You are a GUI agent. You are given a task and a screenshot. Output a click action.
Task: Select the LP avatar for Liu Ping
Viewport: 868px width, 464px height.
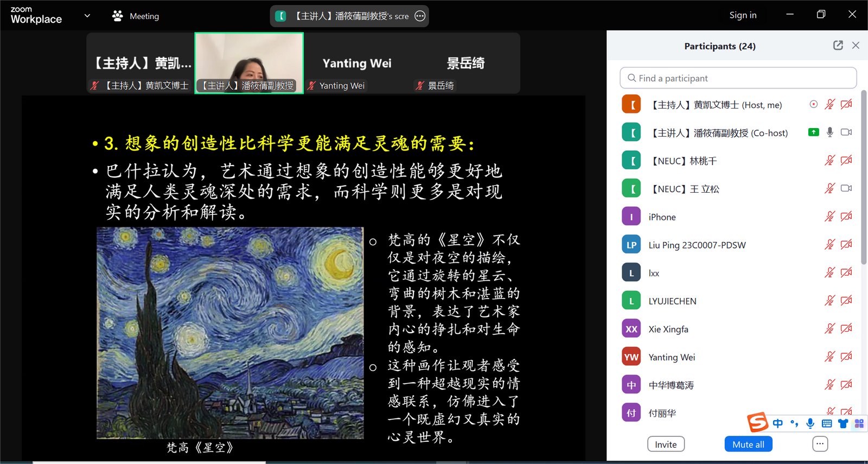pos(631,245)
